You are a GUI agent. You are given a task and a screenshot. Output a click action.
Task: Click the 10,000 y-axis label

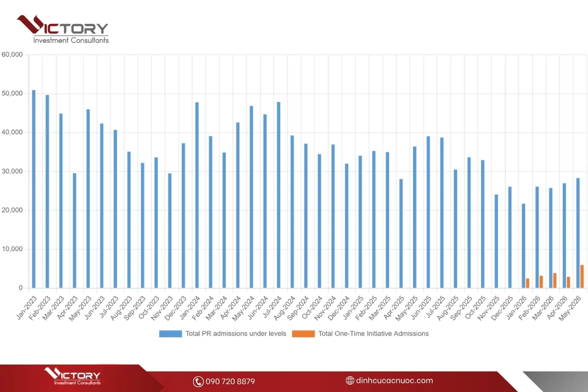(x=12, y=249)
